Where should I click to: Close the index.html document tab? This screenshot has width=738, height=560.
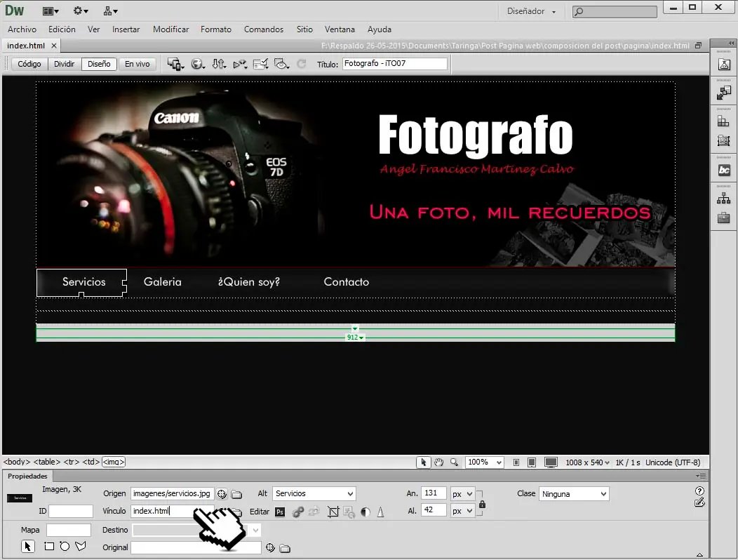[53, 46]
